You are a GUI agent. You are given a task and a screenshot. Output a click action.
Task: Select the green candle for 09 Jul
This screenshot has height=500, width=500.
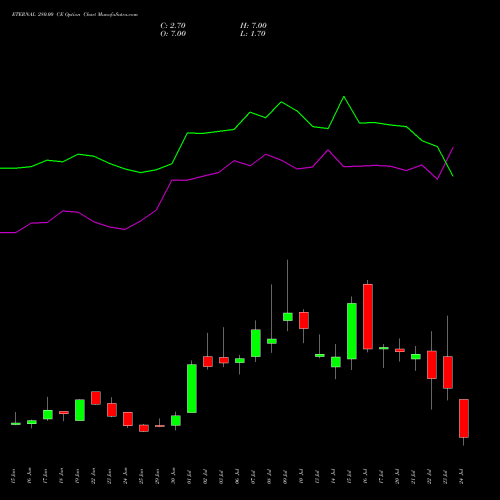tap(288, 317)
